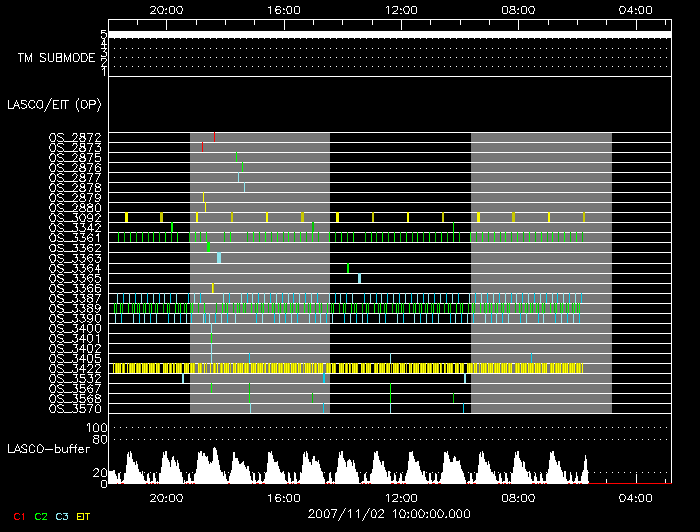Select the OS_3422 row label
This screenshot has height=532, width=700.
[75, 369]
